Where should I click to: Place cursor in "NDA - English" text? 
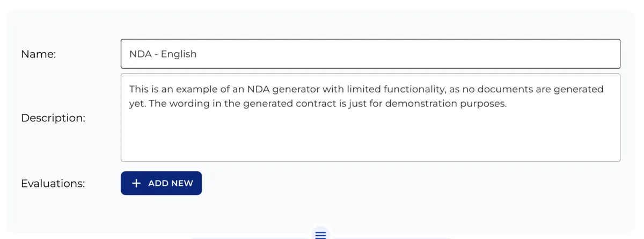pyautogui.click(x=163, y=54)
